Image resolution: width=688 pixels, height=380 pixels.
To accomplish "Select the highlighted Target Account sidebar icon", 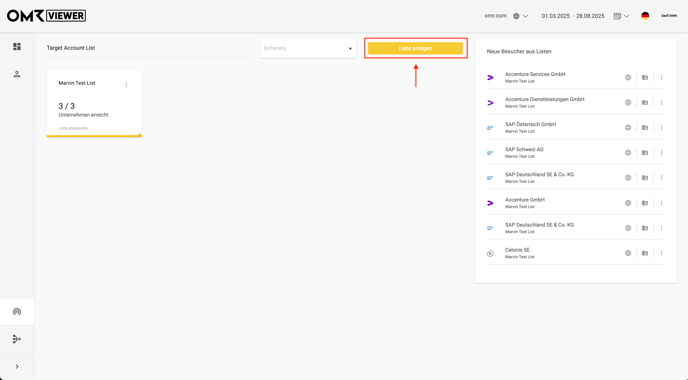I will click(x=17, y=312).
